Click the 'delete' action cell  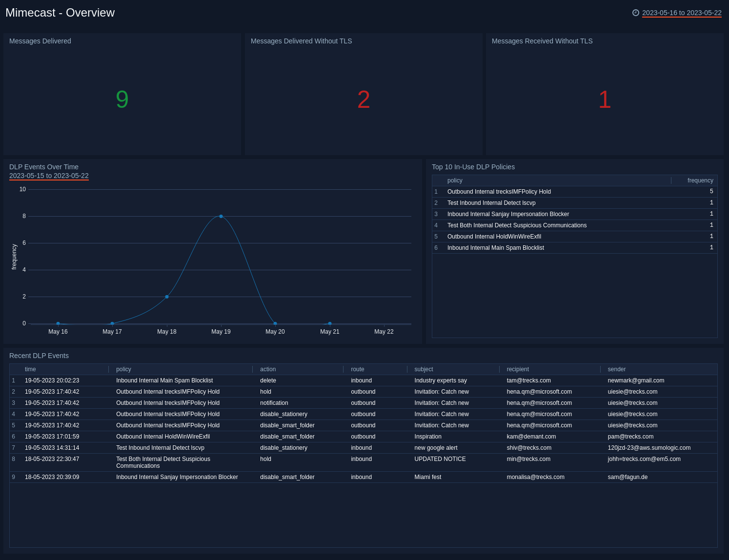pos(268,380)
